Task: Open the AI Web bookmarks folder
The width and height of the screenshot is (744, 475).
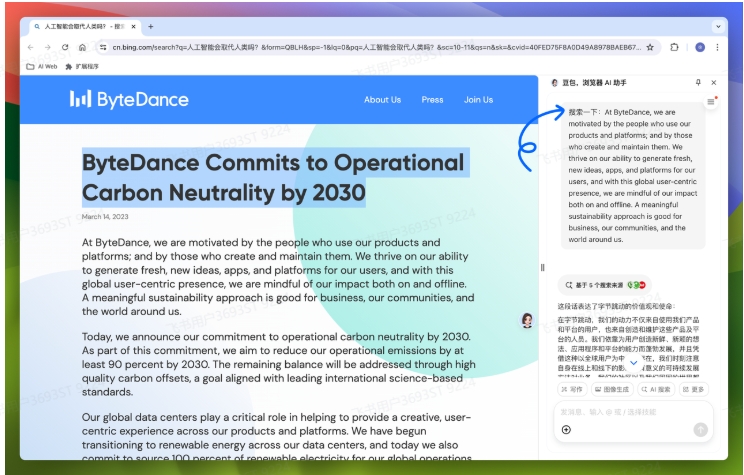Action: (42, 66)
